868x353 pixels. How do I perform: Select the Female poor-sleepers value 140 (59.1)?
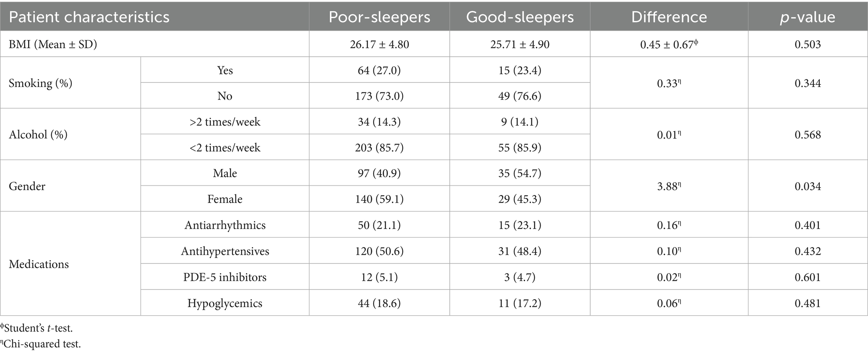point(379,199)
